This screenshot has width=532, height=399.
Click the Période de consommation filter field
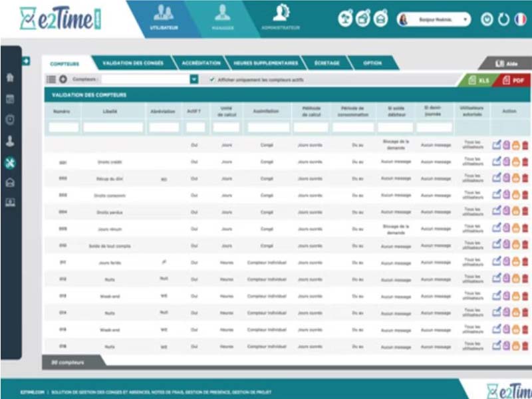(x=353, y=127)
